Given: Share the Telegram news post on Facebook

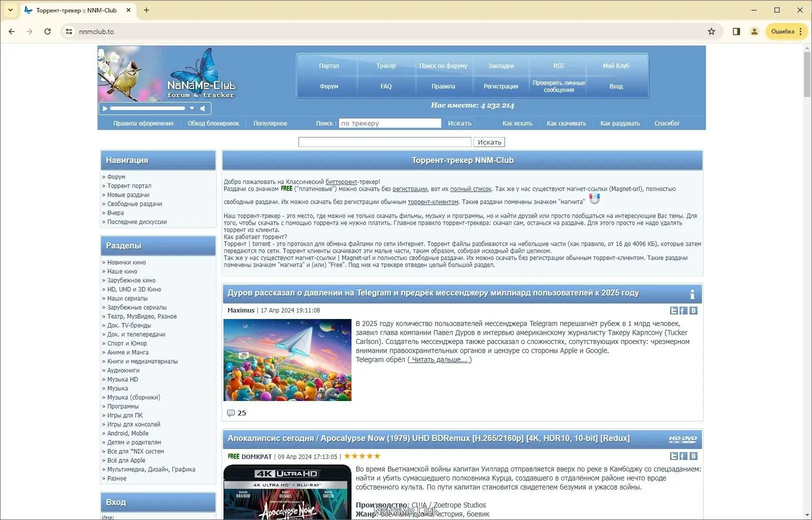Looking at the screenshot, I should [x=683, y=310].
